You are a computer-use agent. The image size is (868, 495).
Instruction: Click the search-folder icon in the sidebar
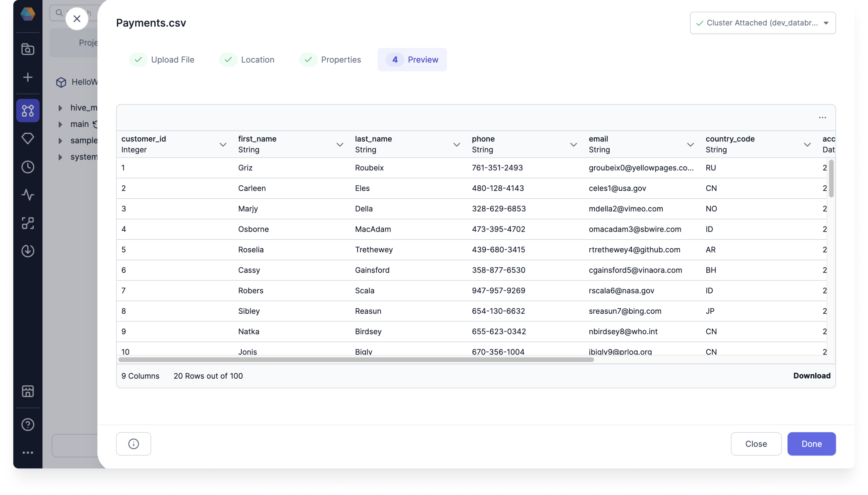click(x=27, y=49)
